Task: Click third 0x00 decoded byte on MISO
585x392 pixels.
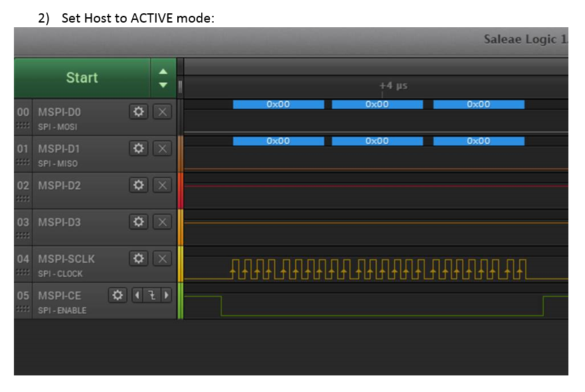Action: (x=479, y=141)
